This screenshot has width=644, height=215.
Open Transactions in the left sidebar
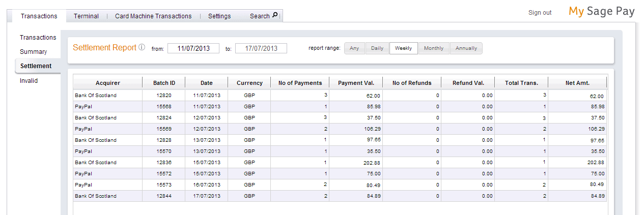click(38, 38)
